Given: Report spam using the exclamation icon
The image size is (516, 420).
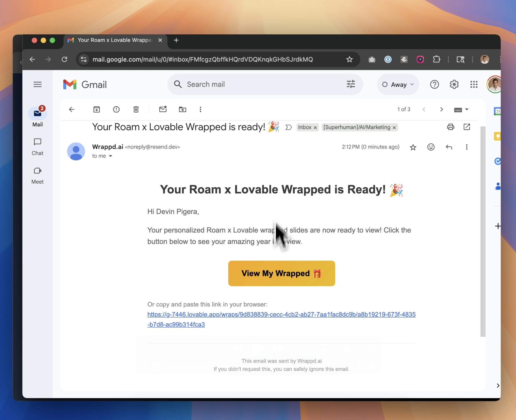Looking at the screenshot, I should pyautogui.click(x=116, y=109).
